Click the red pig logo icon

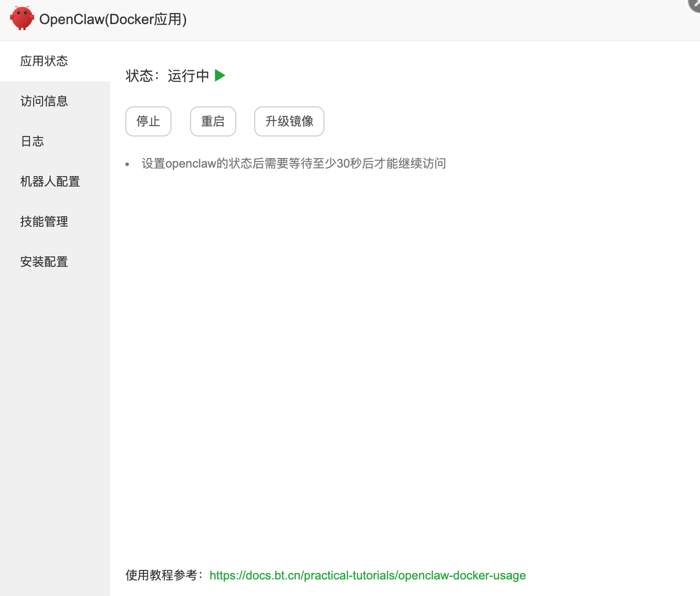(22, 18)
